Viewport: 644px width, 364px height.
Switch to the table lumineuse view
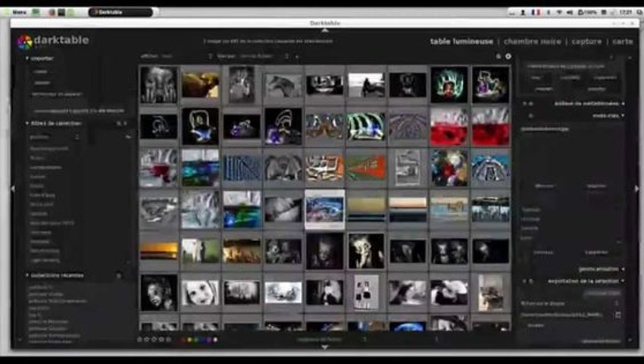coord(461,42)
